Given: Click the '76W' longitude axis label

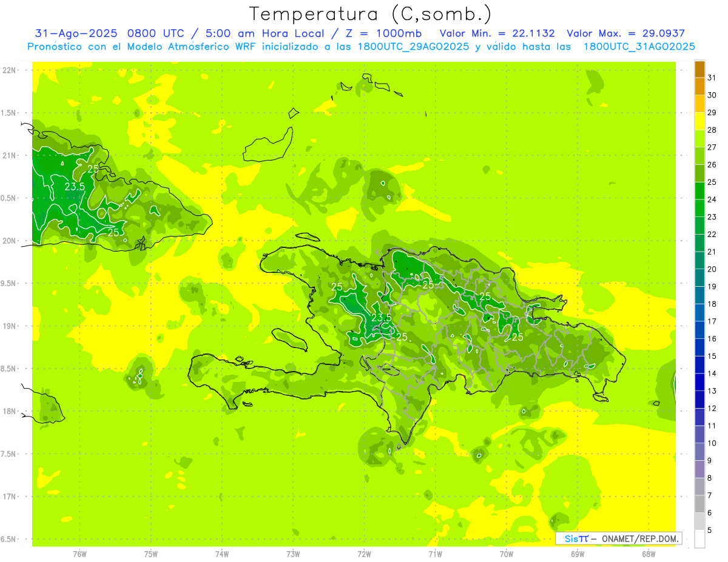Looking at the screenshot, I should pyautogui.click(x=79, y=554).
